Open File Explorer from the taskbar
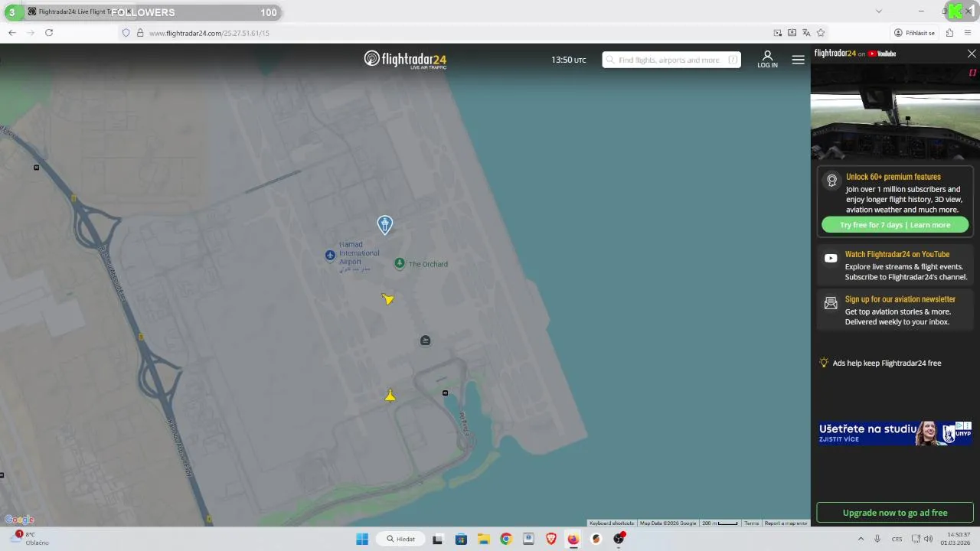 pyautogui.click(x=483, y=539)
